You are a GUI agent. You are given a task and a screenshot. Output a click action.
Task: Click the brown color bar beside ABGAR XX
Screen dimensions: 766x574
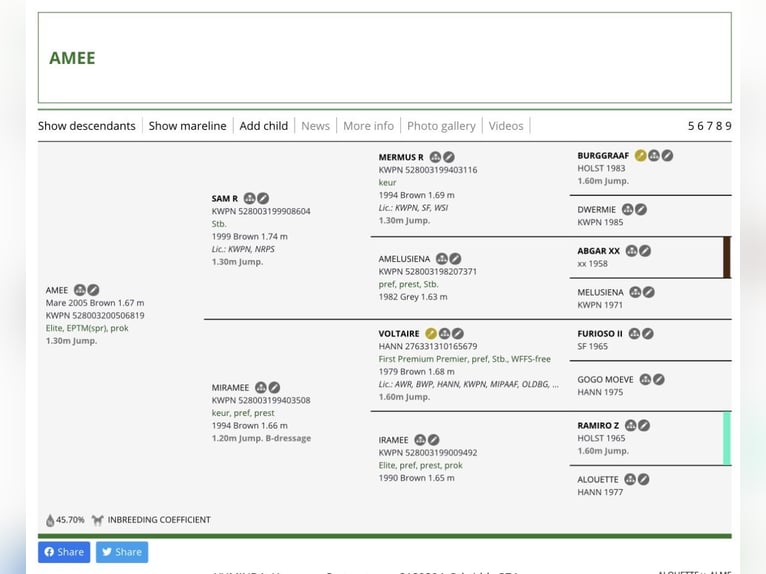point(727,257)
